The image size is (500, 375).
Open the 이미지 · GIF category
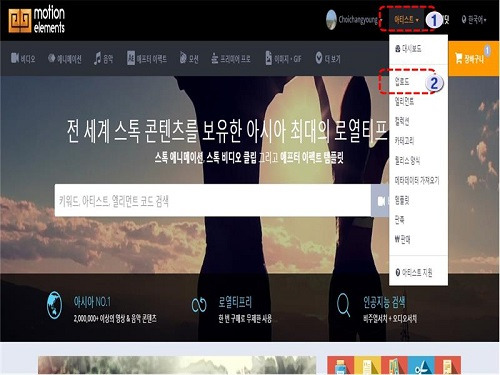coord(283,59)
